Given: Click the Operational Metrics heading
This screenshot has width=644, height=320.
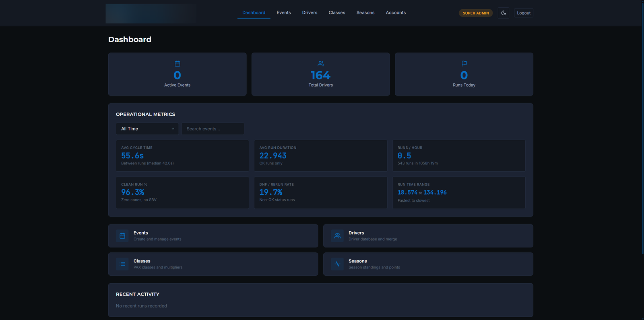Looking at the screenshot, I should click(x=145, y=114).
